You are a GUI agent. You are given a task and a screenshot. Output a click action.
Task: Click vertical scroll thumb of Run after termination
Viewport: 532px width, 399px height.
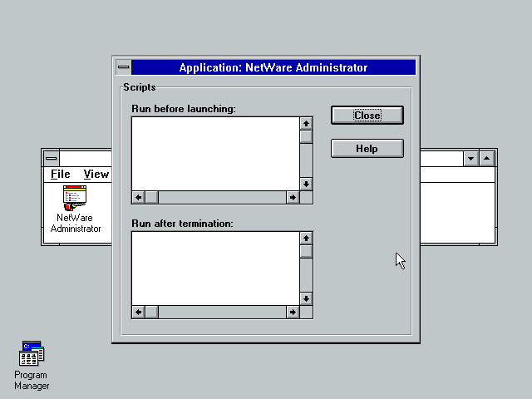[306, 251]
